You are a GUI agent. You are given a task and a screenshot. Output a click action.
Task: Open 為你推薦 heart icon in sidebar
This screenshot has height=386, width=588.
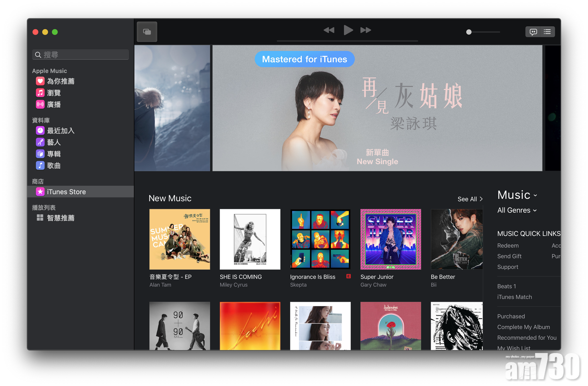pos(40,81)
